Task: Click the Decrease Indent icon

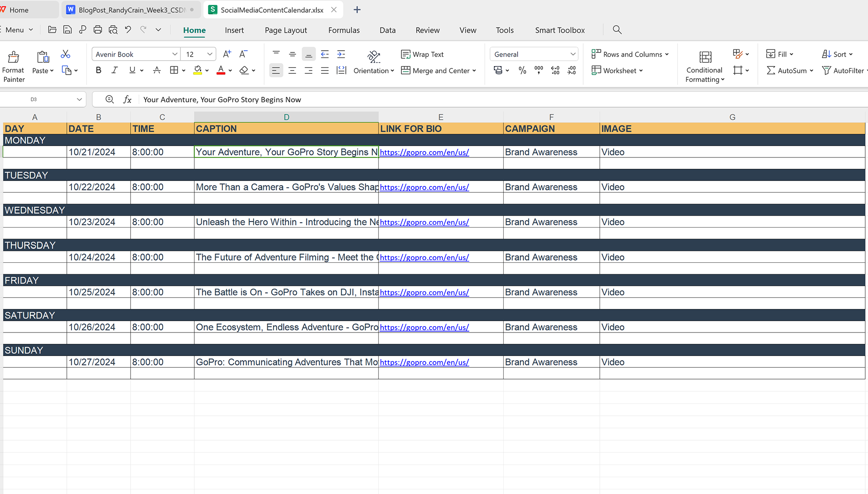Action: tap(325, 54)
